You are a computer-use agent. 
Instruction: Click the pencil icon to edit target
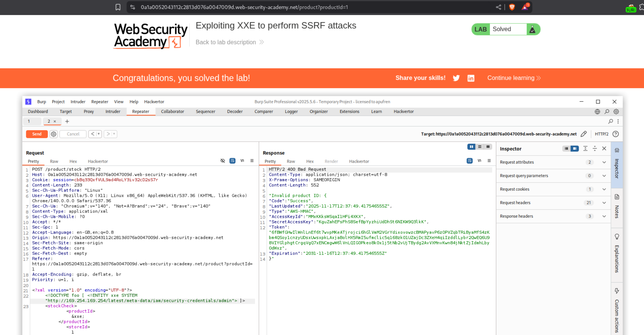pos(583,134)
